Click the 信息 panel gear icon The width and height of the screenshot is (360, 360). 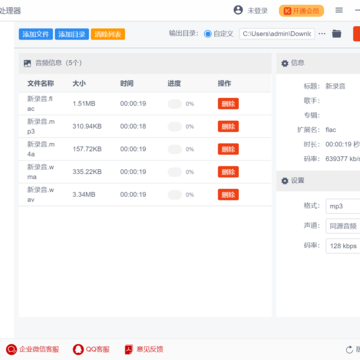pyautogui.click(x=285, y=63)
